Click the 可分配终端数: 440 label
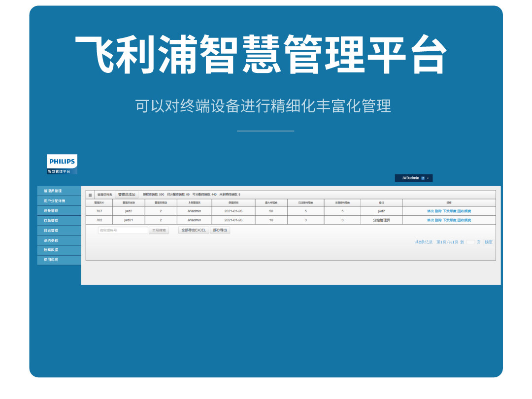Image resolution: width=532 pixels, height=399 pixels. (x=204, y=195)
